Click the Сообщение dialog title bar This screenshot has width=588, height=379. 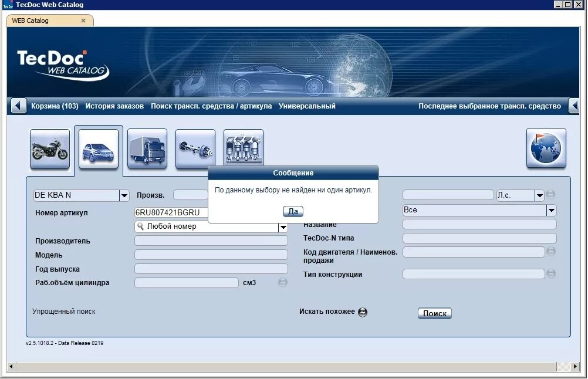coord(293,173)
